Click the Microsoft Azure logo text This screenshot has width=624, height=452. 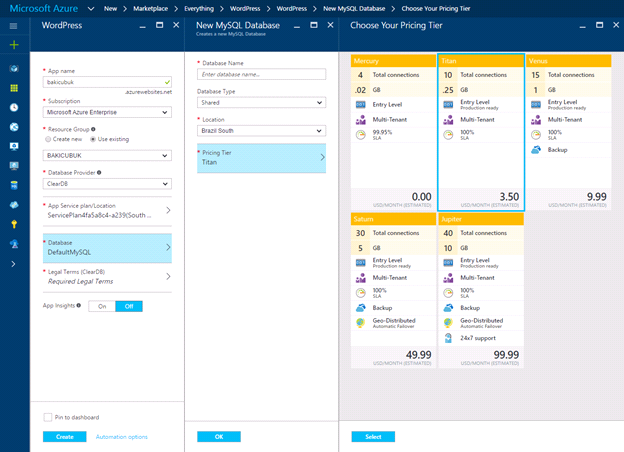tap(44, 8)
